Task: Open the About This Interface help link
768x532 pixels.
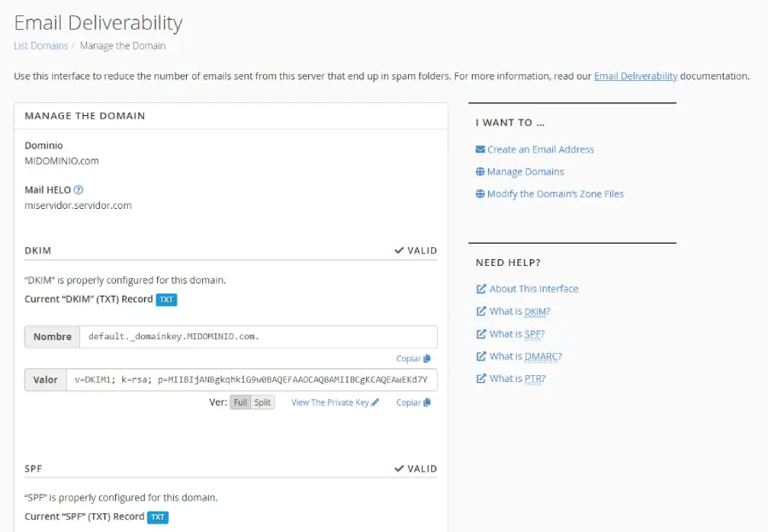Action: (534, 289)
